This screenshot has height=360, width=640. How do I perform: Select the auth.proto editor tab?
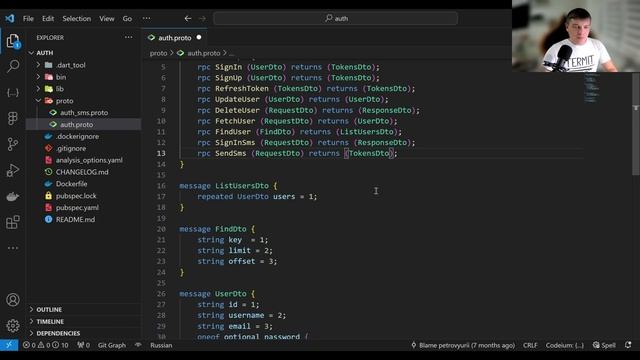175,38
